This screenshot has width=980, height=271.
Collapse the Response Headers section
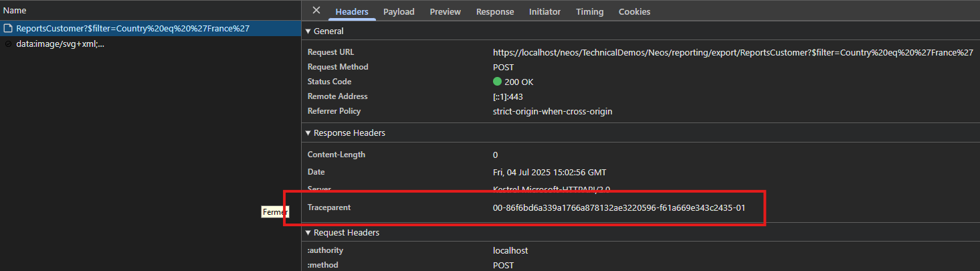(345, 133)
